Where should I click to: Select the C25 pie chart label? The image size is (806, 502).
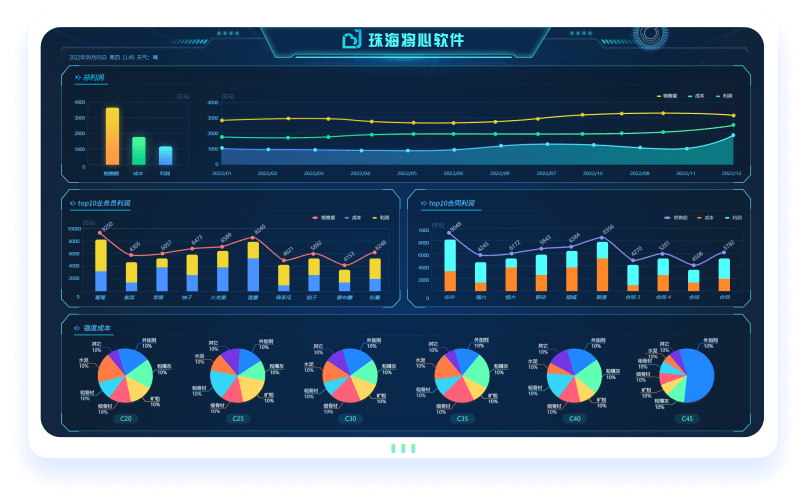238,419
